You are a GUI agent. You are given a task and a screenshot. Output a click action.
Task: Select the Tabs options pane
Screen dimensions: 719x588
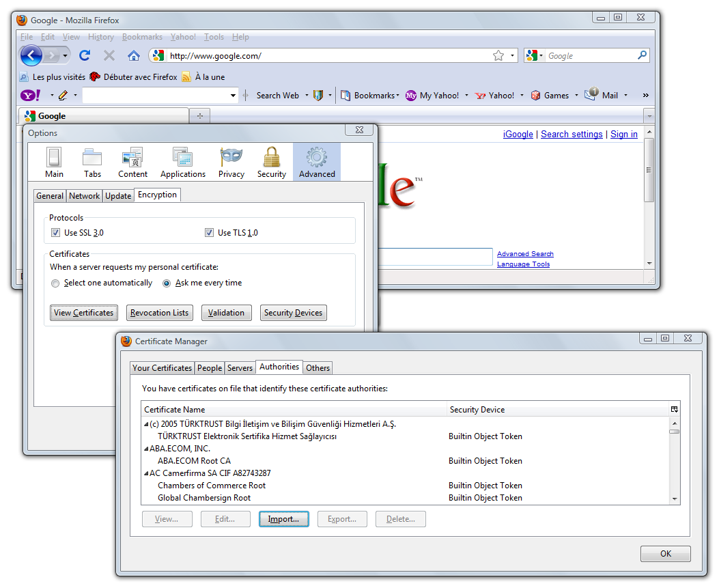point(92,163)
